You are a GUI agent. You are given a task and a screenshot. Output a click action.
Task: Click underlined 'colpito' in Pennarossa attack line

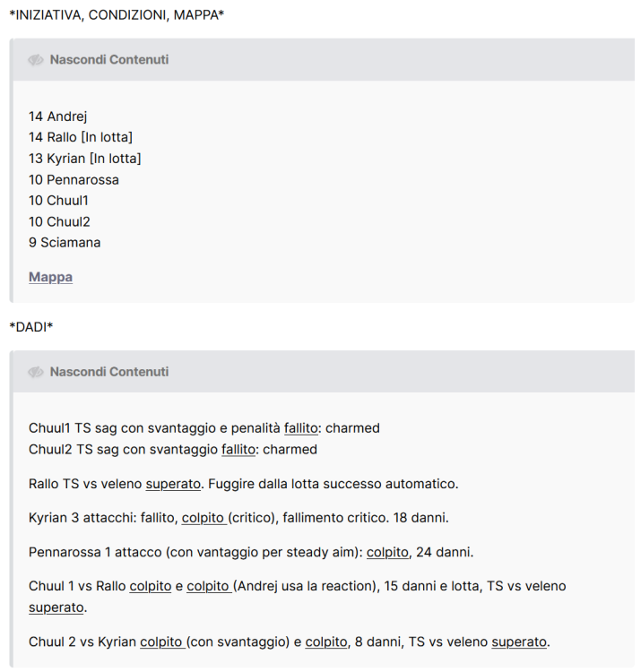pos(387,552)
